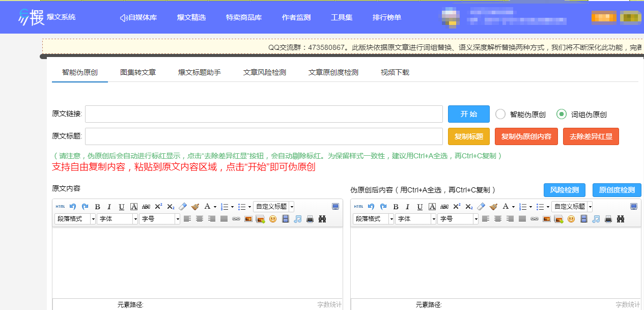Open font color picker in 原文内容 editor
Image resolution: width=644 pixels, height=310 pixels.
point(207,207)
